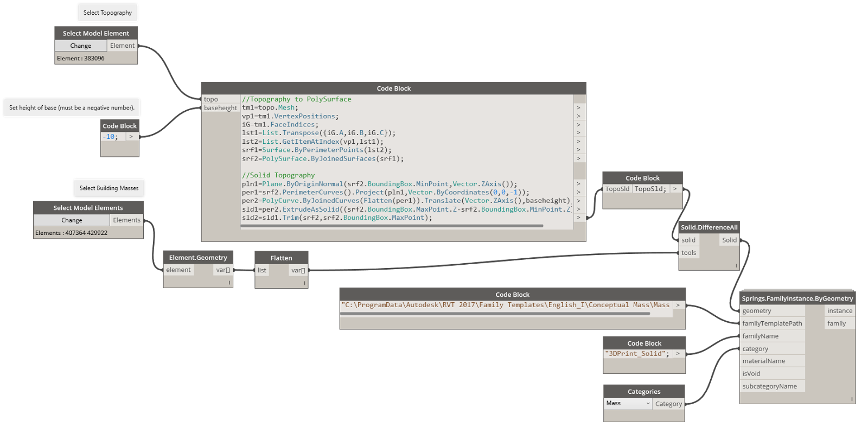868x427 pixels.
Task: Click output port for tm1 line
Action: (579, 107)
